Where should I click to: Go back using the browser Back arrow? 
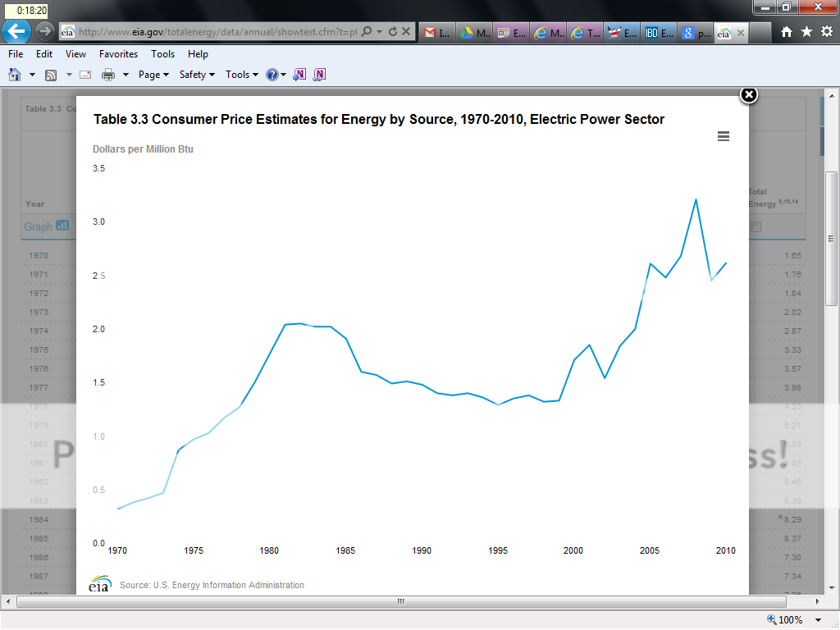coord(16,32)
